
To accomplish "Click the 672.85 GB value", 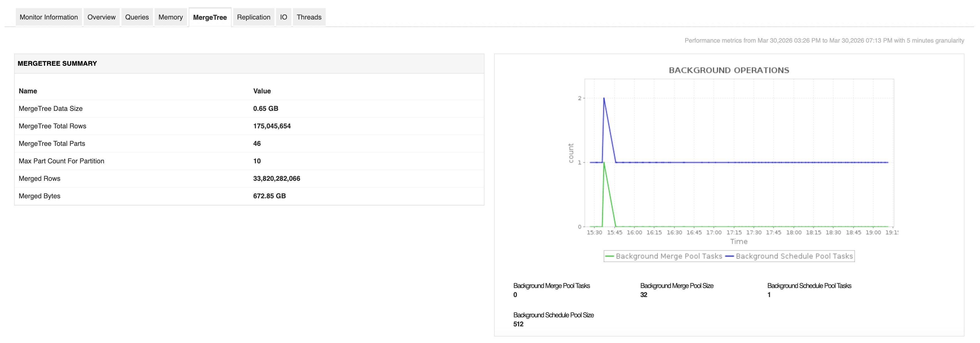I will click(x=269, y=196).
